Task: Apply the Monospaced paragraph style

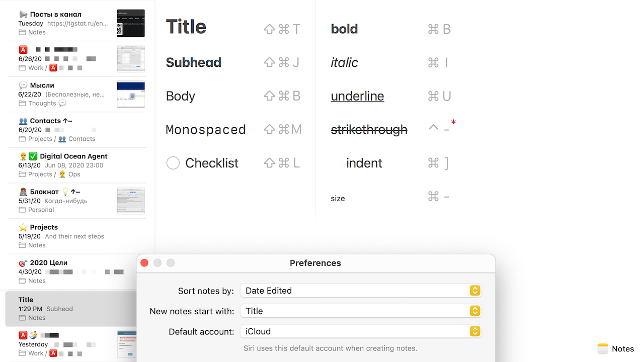Action: 206,129
